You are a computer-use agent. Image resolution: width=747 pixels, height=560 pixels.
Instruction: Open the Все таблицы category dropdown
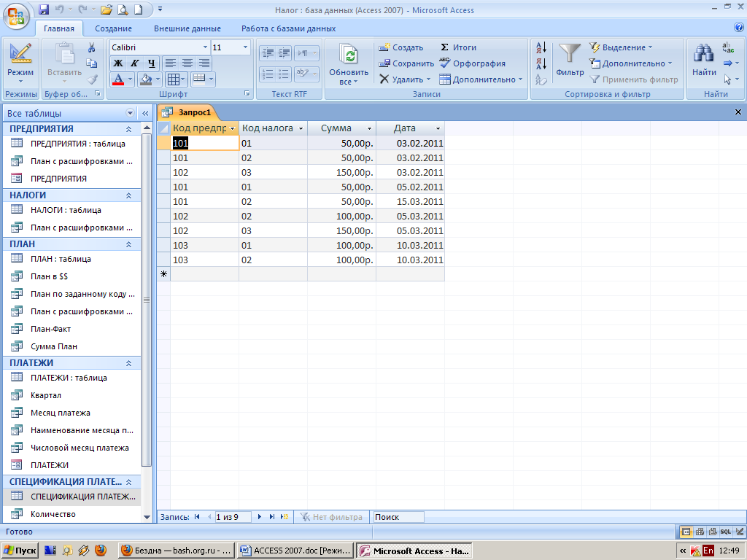point(130,113)
